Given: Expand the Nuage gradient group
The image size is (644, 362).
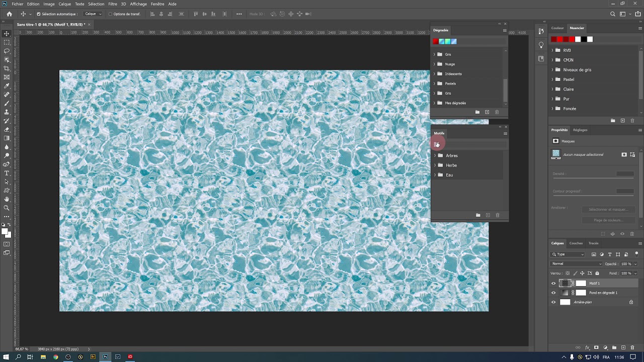Looking at the screenshot, I should click(434, 64).
